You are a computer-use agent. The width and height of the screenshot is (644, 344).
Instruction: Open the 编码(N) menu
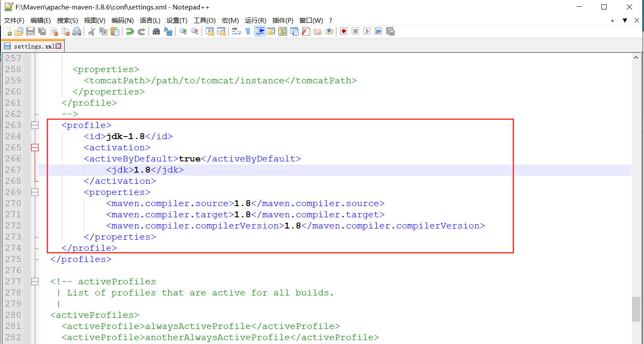[123, 21]
